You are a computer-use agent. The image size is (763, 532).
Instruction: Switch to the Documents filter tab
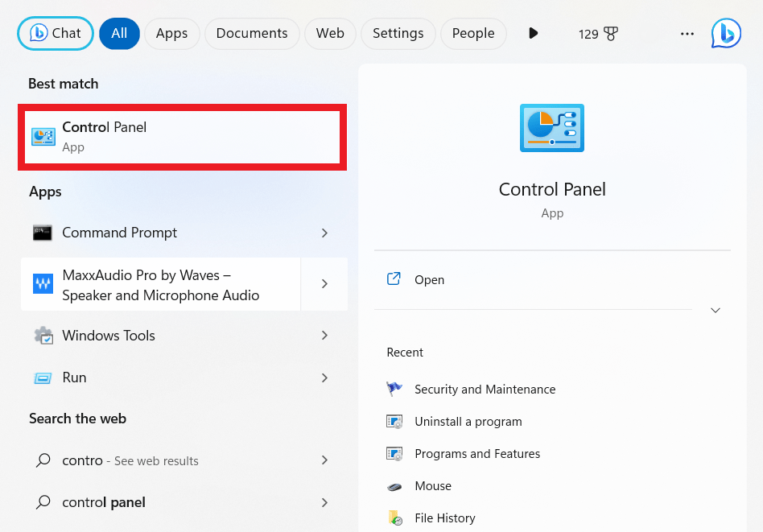pyautogui.click(x=252, y=34)
